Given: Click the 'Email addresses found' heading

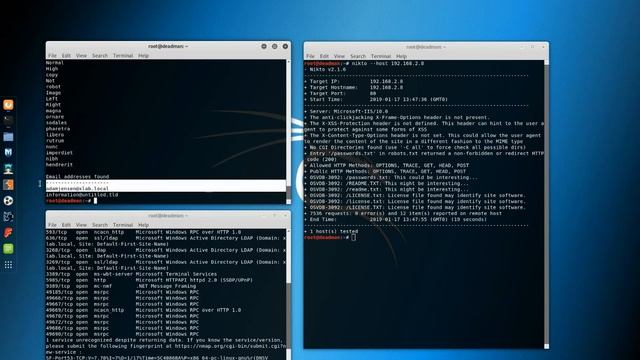Looking at the screenshot, I should pos(78,177).
